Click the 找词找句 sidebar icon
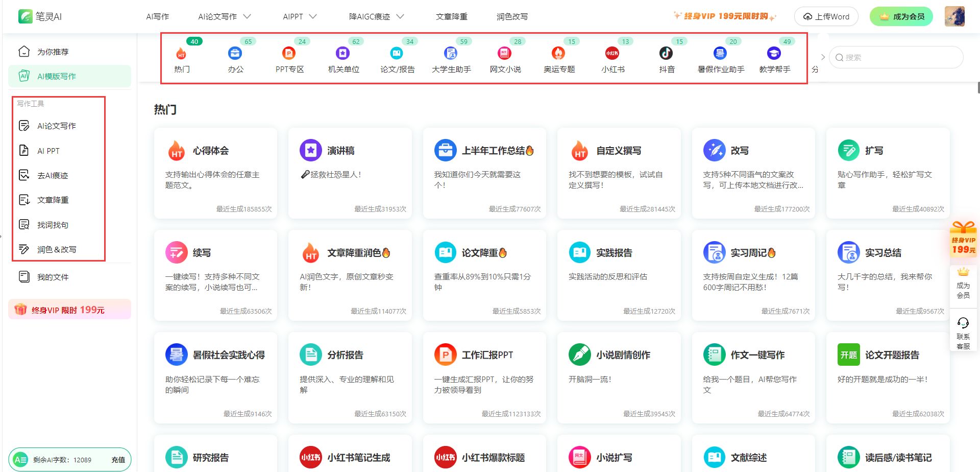The height and width of the screenshot is (472, 980). 24,225
